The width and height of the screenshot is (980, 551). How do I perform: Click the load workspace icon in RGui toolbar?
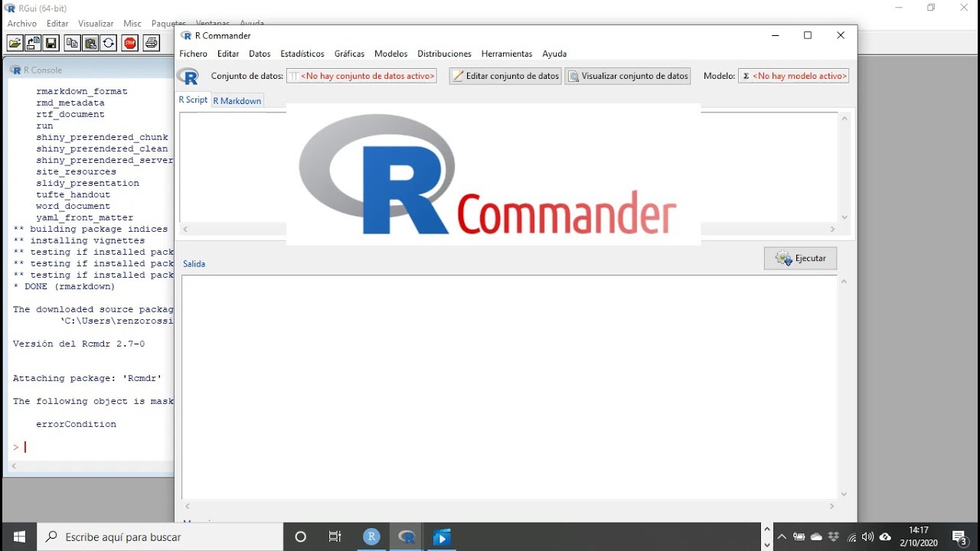point(34,43)
